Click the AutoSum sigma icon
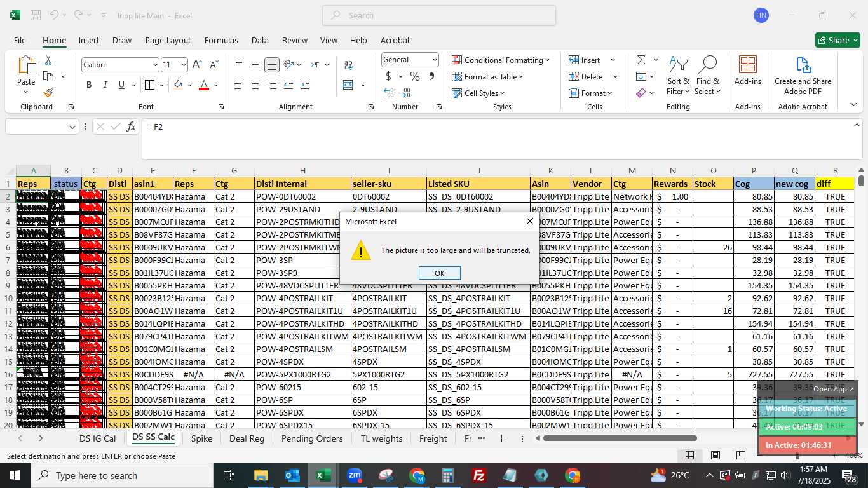 (x=641, y=60)
